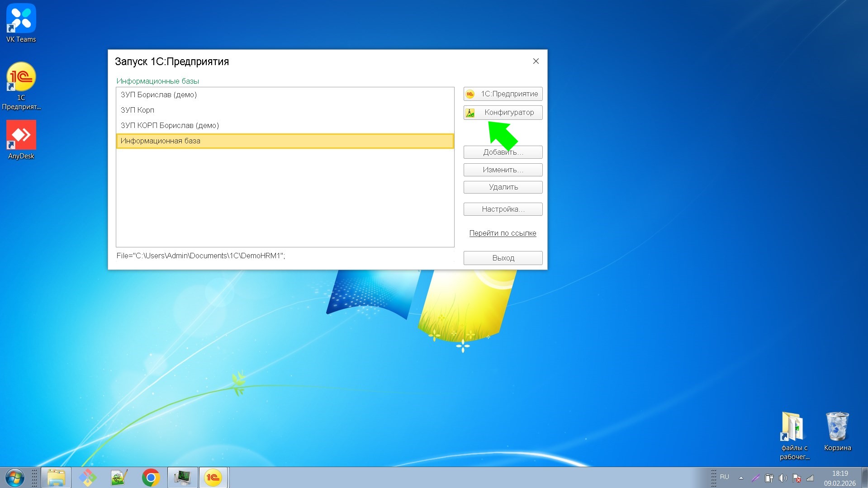Image resolution: width=868 pixels, height=488 pixels.
Task: Open the Корзина recycle bin
Action: 837,431
